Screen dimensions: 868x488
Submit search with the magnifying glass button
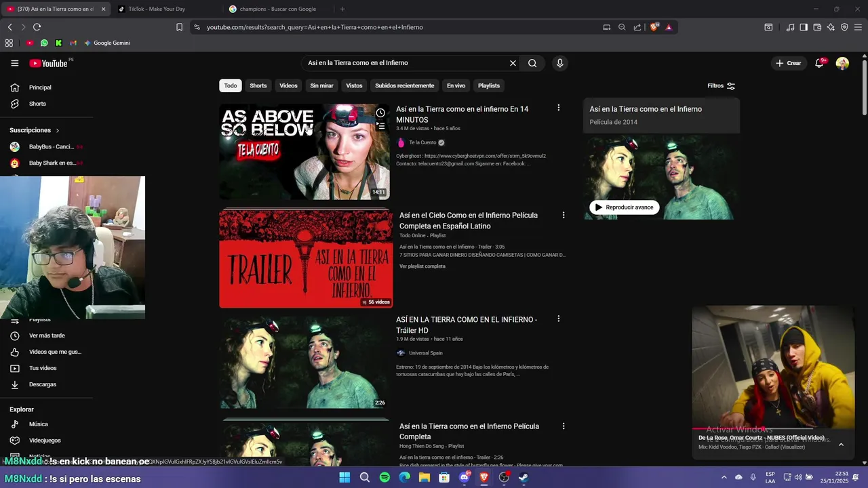532,63
